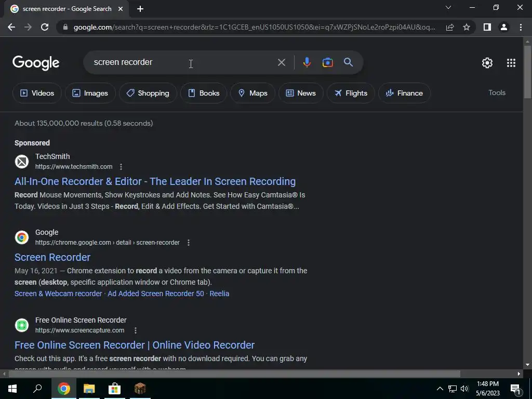Bookmark this page with the star icon
Screen dimensions: 532x399
click(467, 27)
